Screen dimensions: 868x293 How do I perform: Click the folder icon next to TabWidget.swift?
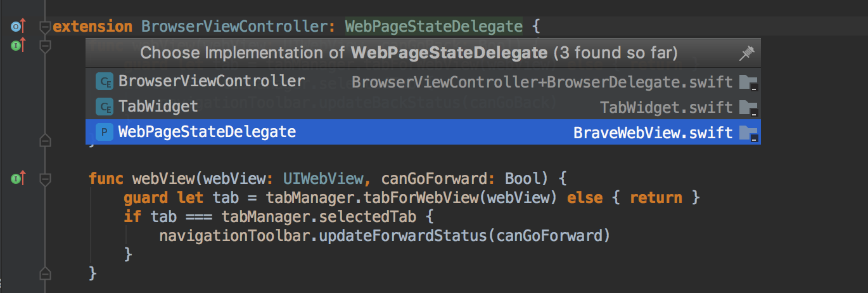click(748, 107)
